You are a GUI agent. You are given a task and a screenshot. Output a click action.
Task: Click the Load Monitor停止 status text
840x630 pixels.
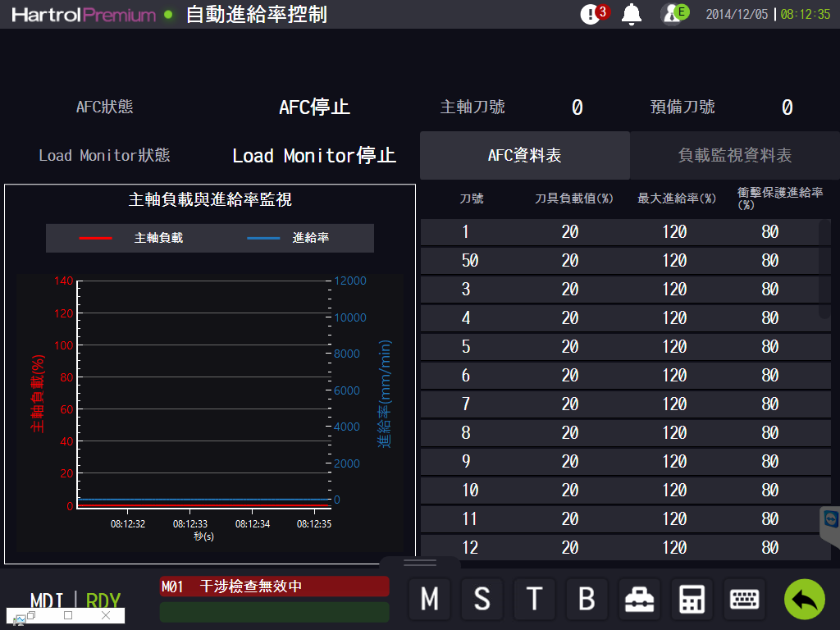click(314, 156)
